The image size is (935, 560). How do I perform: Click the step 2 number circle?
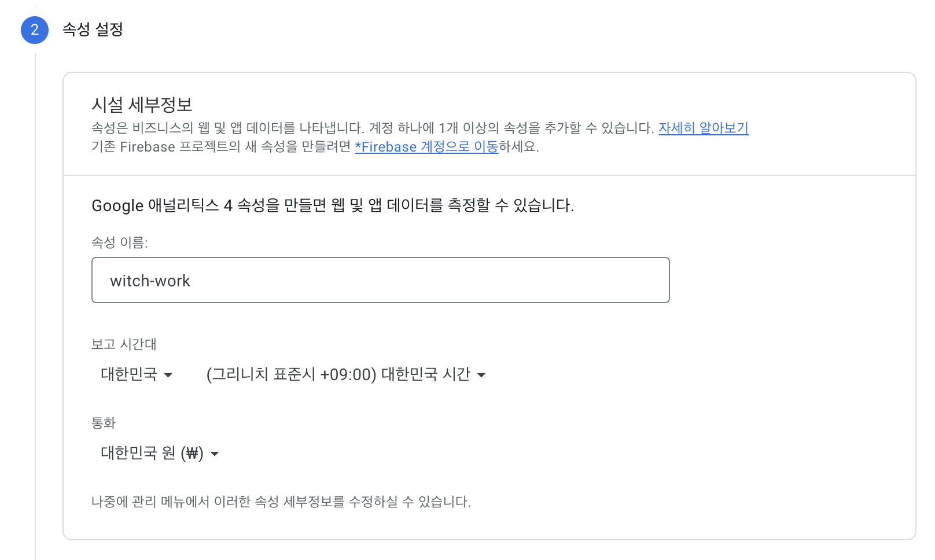pyautogui.click(x=35, y=30)
